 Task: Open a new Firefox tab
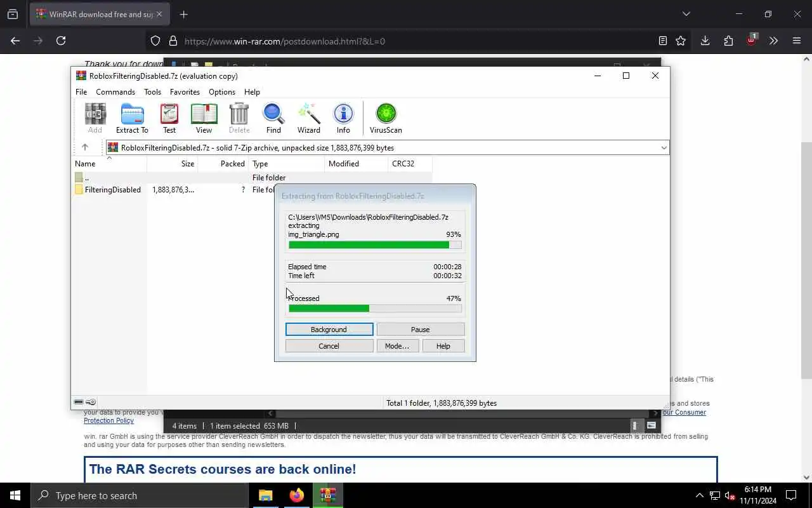(x=184, y=14)
